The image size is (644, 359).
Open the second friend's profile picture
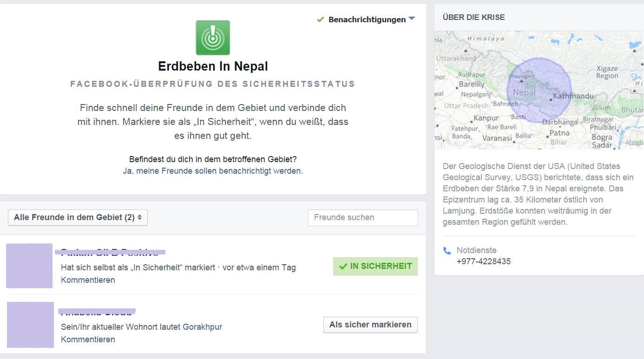[x=30, y=325]
